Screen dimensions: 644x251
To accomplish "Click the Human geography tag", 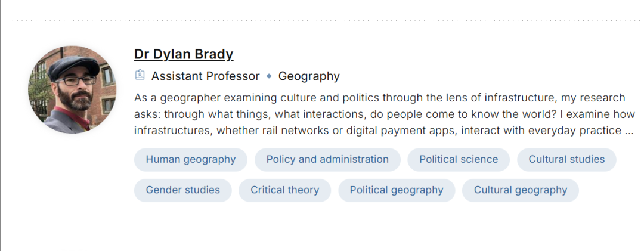I will (190, 159).
